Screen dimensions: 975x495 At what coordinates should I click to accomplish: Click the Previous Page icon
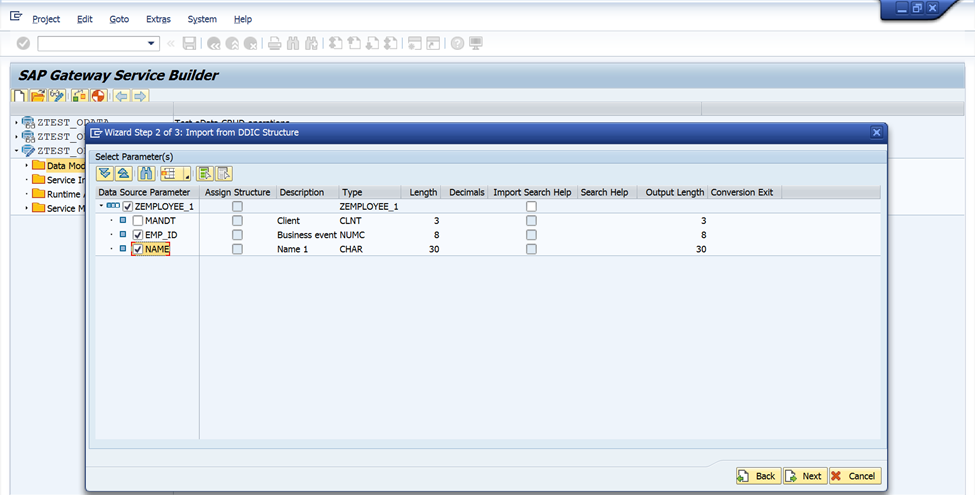coord(354,44)
